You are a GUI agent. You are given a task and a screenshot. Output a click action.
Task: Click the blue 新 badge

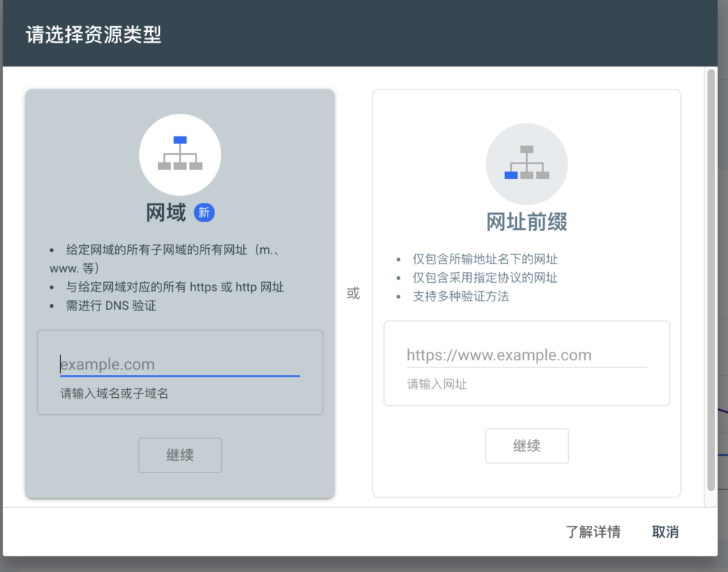point(204,212)
